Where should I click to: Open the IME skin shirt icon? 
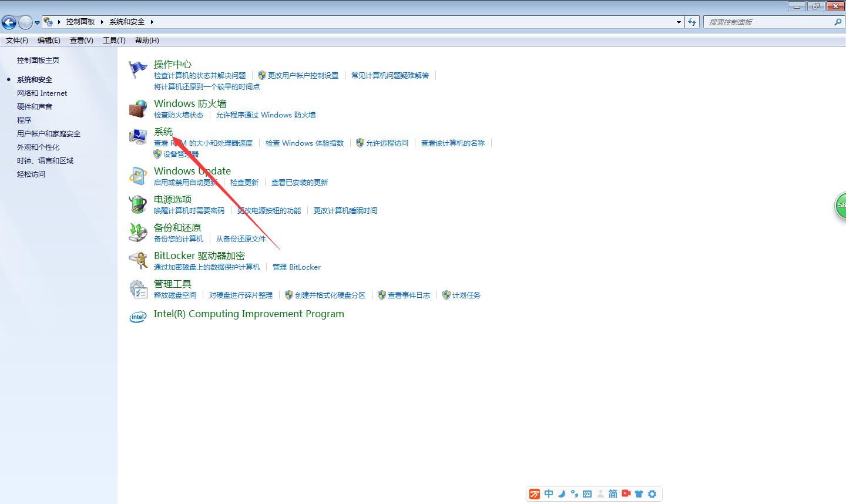pos(639,494)
